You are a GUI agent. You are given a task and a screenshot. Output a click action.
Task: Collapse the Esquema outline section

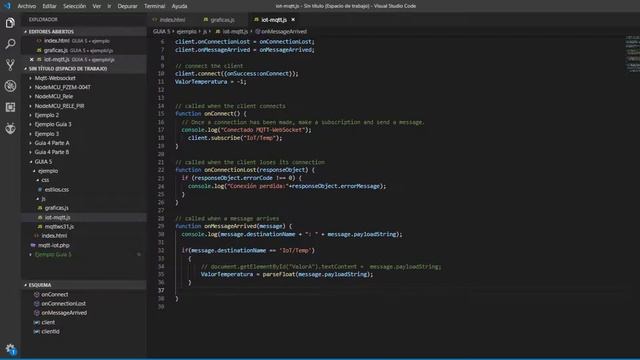coord(84,285)
